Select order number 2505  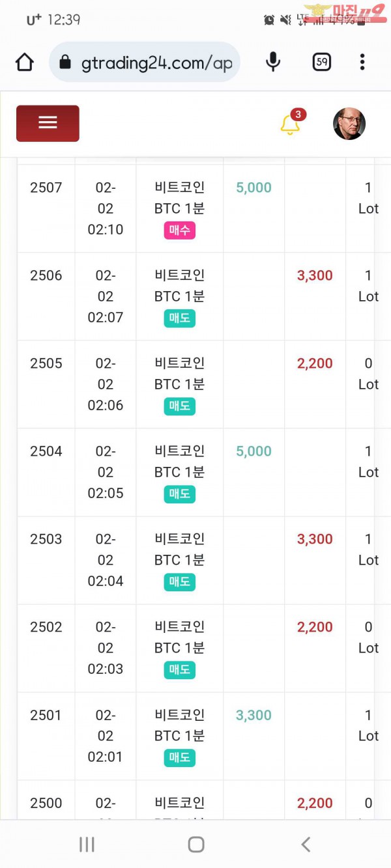46,363
